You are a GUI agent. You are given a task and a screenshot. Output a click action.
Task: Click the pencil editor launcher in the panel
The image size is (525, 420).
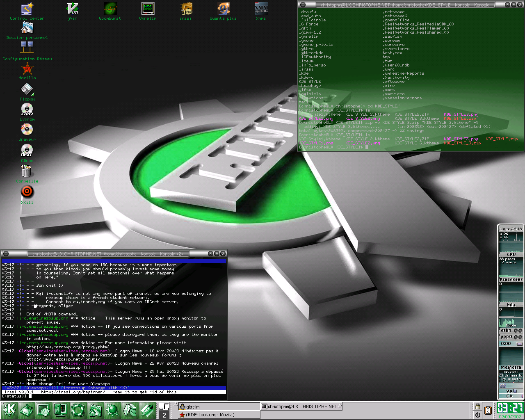point(147,411)
